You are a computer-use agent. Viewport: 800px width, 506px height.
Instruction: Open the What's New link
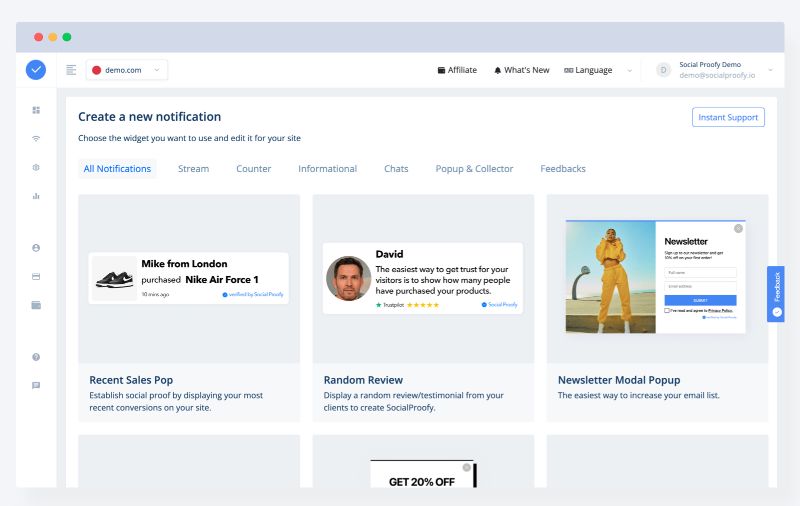tap(521, 70)
